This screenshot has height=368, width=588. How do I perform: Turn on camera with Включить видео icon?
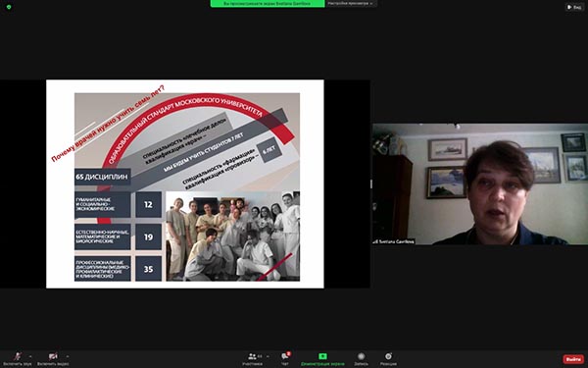[53, 358]
